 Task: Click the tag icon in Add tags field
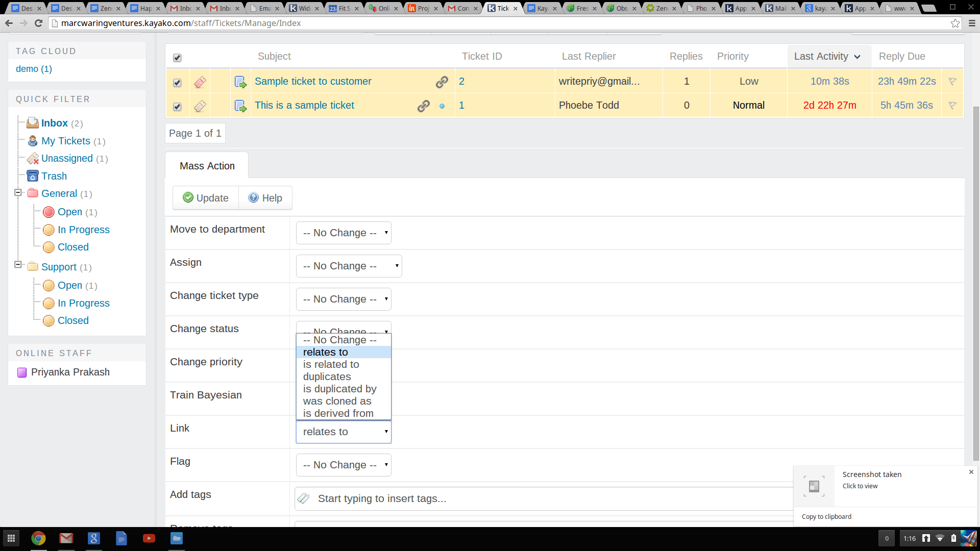coord(304,498)
